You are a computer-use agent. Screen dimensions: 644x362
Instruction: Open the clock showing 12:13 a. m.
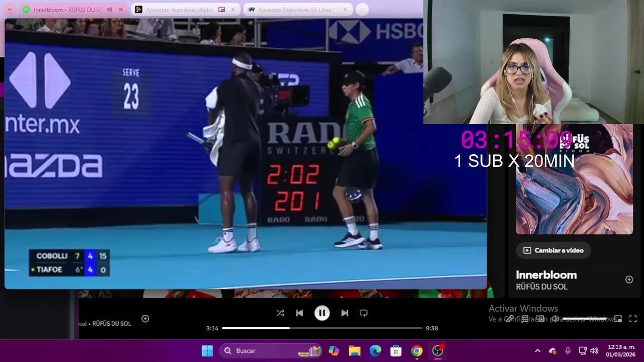pyautogui.click(x=621, y=351)
